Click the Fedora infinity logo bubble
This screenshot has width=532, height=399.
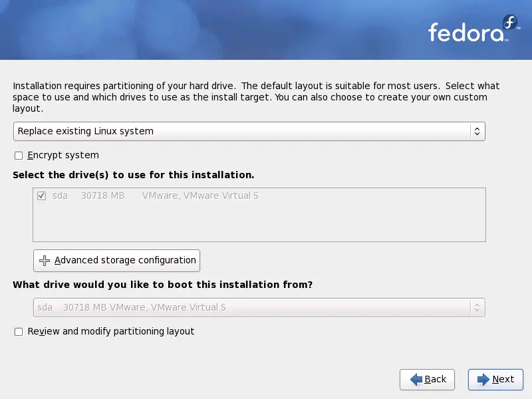click(510, 23)
